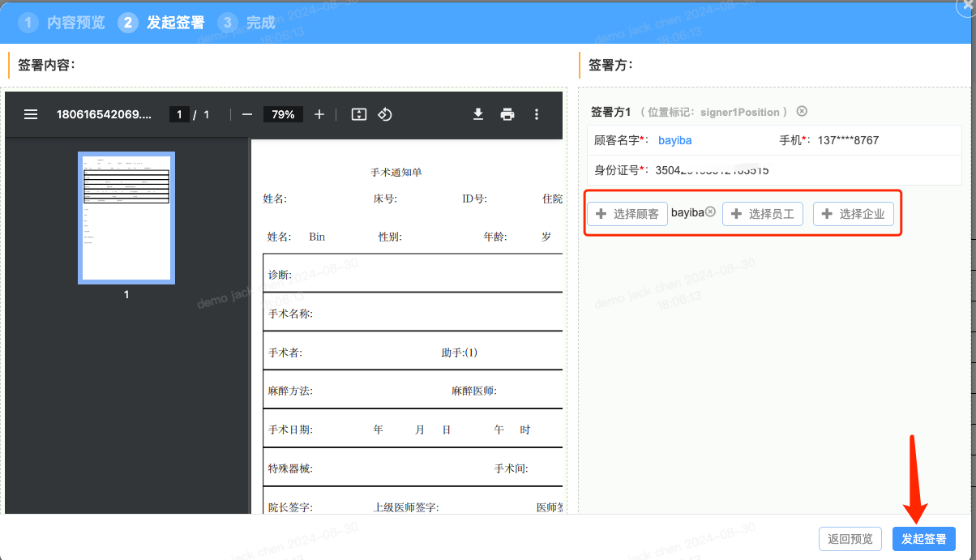Print the PDF document

click(507, 114)
